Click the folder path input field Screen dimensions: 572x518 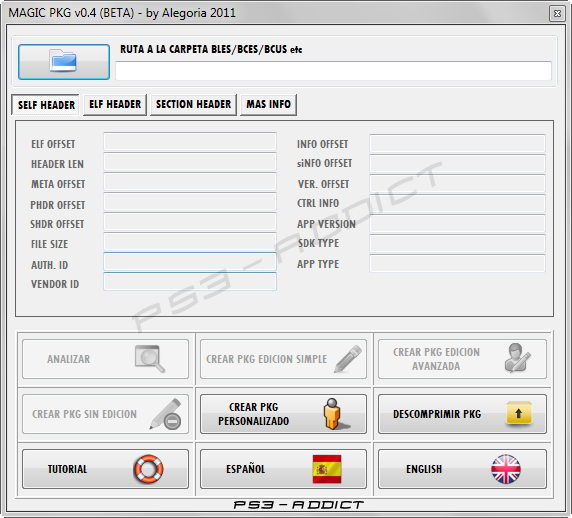(333, 71)
